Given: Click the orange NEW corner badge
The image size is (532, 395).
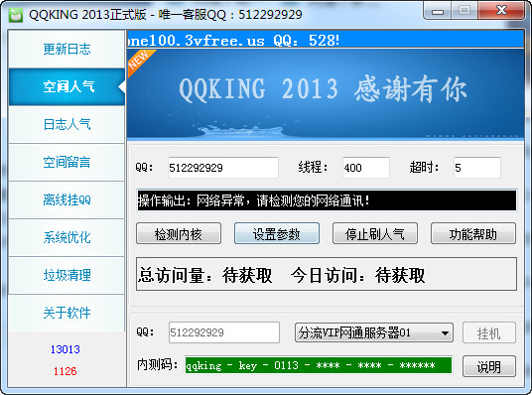Looking at the screenshot, I should point(140,62).
